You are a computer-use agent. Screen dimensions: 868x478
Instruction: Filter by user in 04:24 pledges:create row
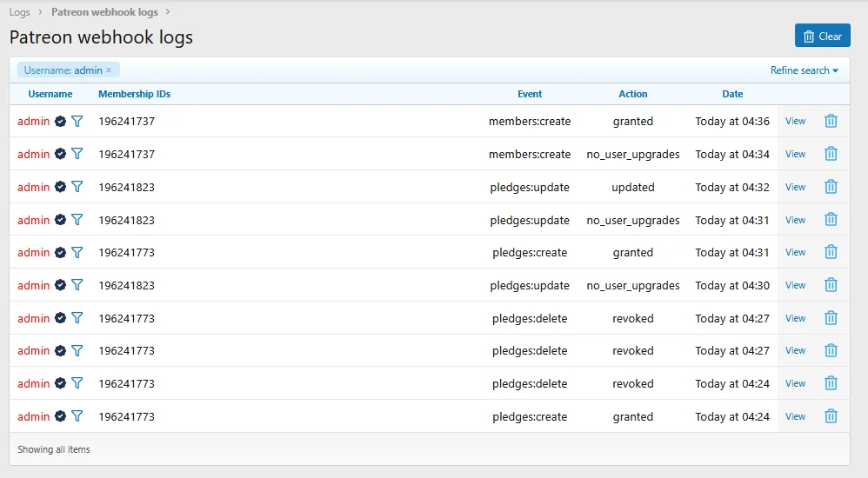click(77, 416)
